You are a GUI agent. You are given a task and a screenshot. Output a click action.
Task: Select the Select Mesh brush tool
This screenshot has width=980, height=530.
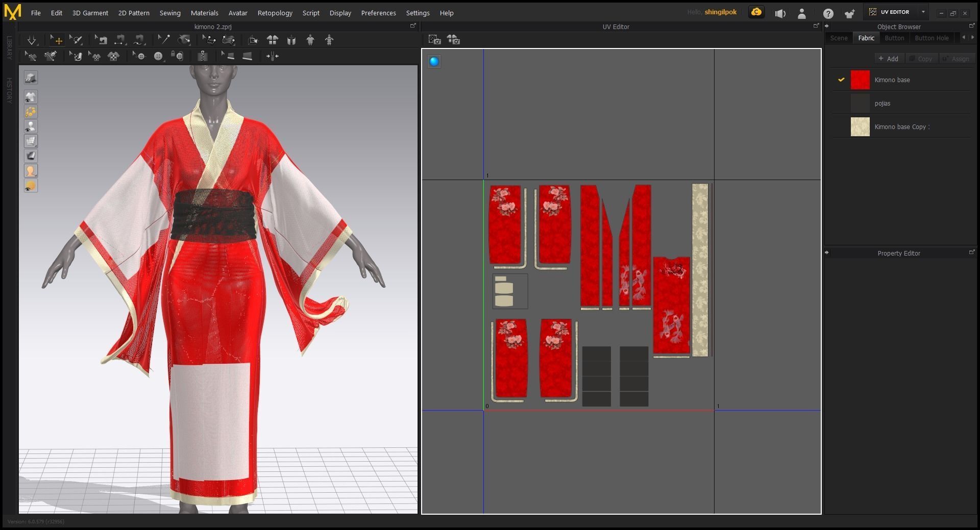point(76,40)
